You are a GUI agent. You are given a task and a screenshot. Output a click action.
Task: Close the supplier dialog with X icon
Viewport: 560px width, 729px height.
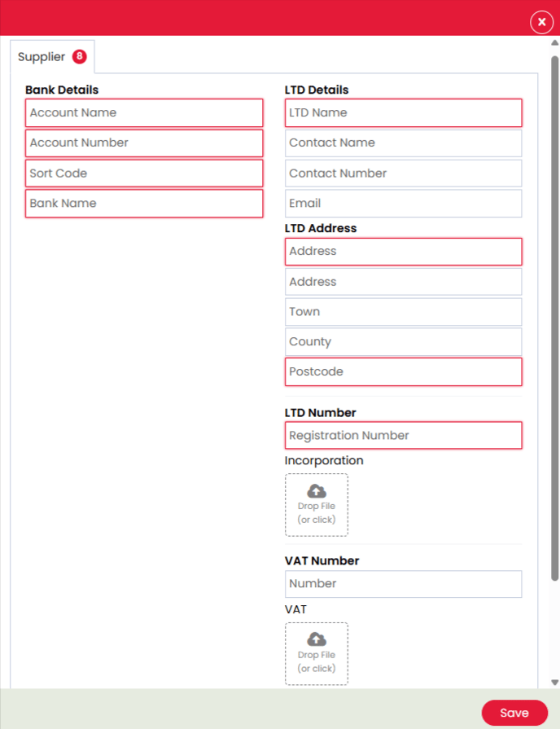coord(541,22)
